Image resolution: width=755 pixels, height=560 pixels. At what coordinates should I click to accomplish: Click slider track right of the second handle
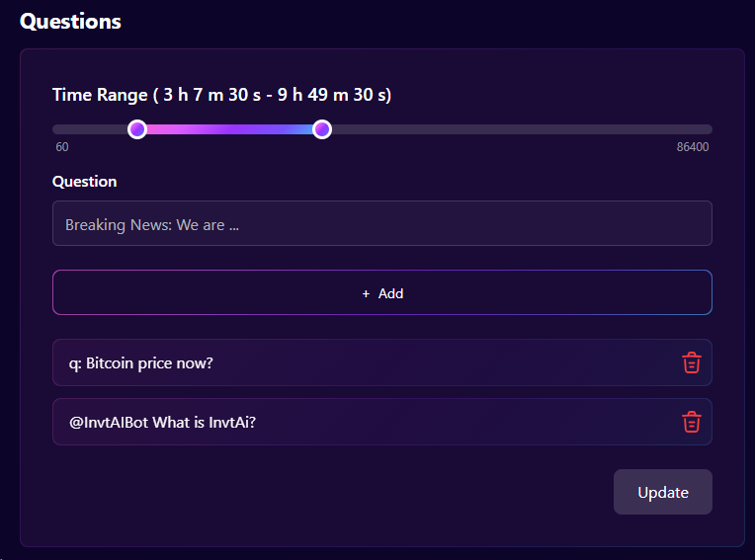tap(514, 129)
